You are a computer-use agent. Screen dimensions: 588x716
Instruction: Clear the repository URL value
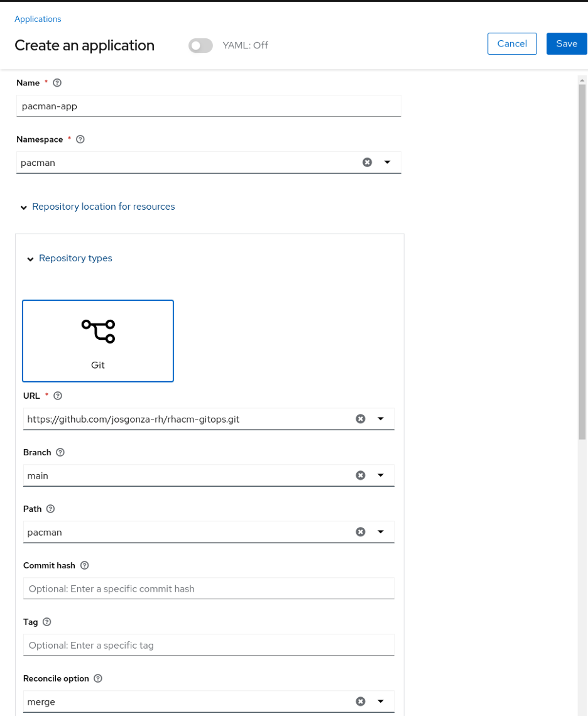click(361, 419)
